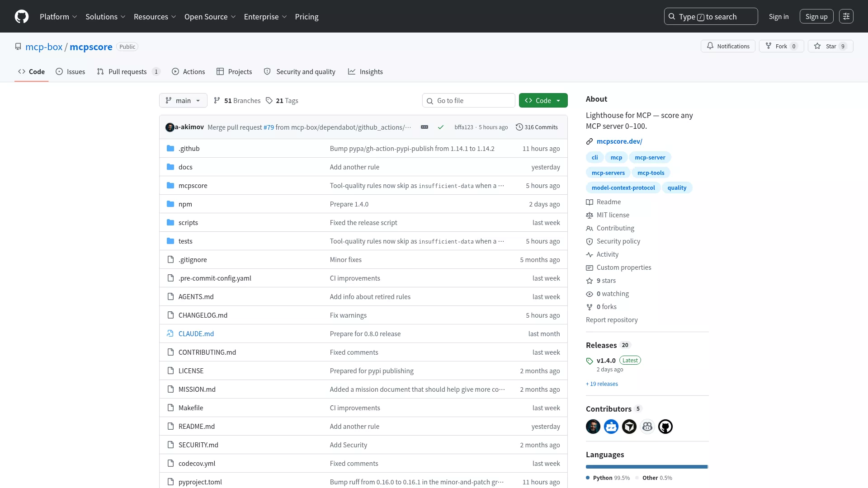This screenshot has width=868, height=488.
Task: Open the pyproject.toml file
Action: coord(200,482)
